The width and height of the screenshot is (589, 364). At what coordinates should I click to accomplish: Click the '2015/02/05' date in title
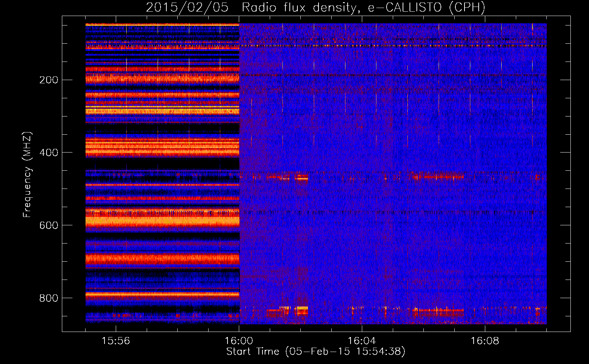[x=187, y=7]
